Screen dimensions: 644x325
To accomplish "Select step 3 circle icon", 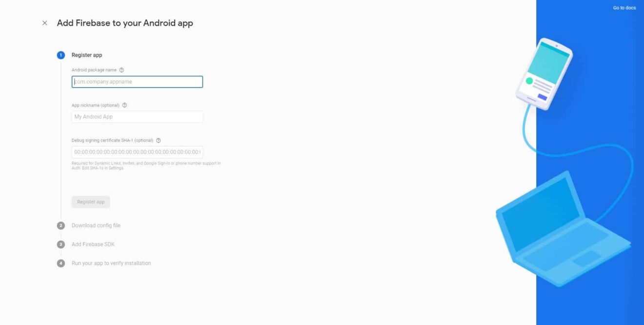I will pyautogui.click(x=61, y=244).
